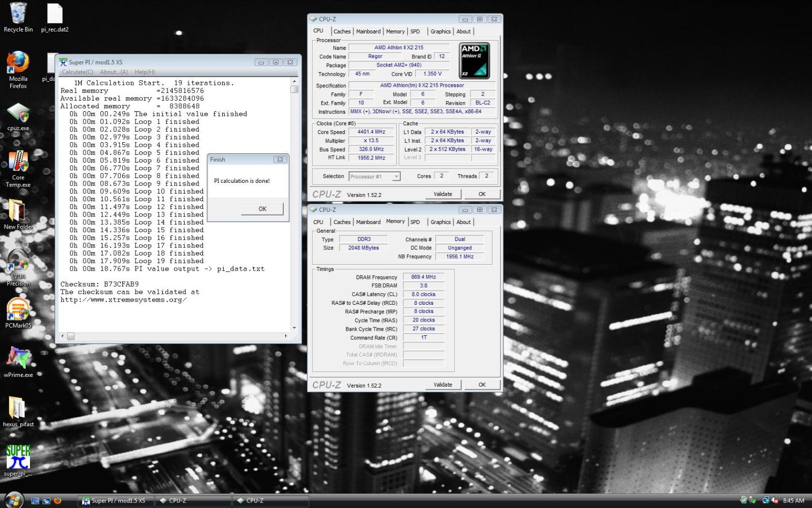Viewport: 812px width, 508px height.
Task: Close the Finish dialog
Action: click(280, 160)
